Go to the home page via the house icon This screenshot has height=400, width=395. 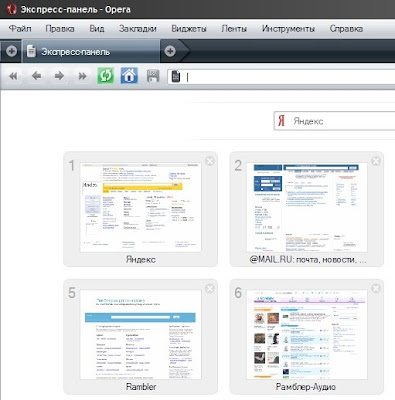point(129,76)
